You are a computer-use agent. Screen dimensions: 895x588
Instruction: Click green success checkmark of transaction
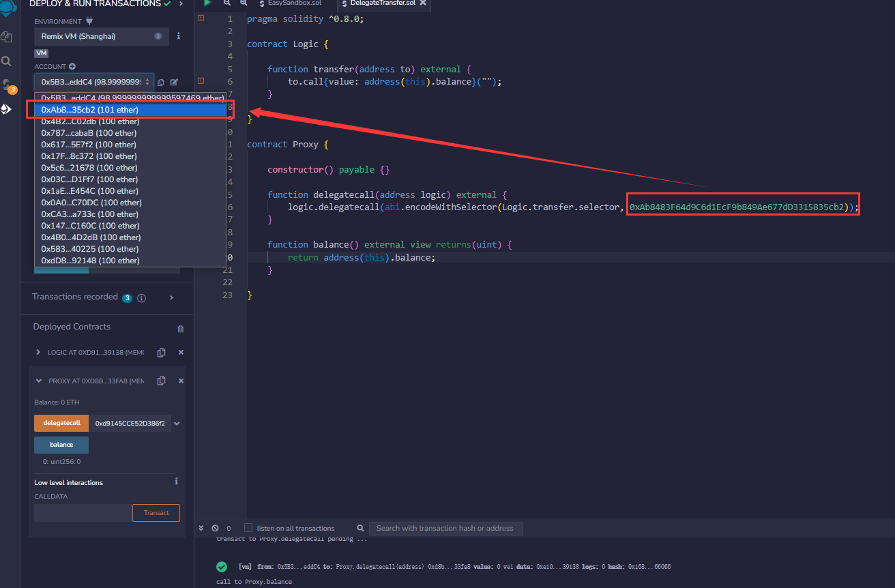pos(222,567)
